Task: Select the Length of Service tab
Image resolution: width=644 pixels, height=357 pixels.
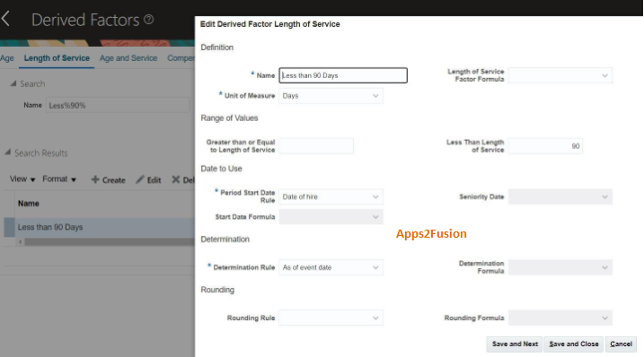Action: 57,58
